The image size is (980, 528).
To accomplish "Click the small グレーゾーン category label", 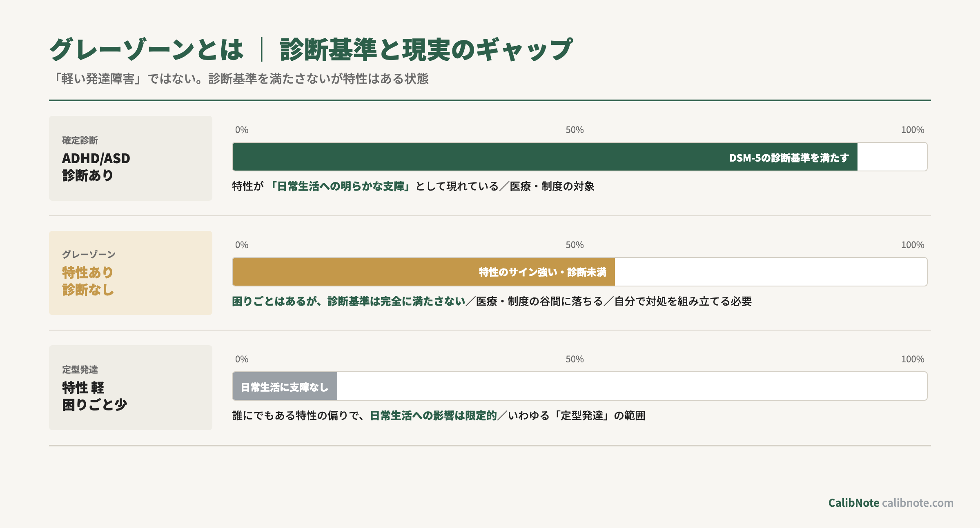I will 89,255.
